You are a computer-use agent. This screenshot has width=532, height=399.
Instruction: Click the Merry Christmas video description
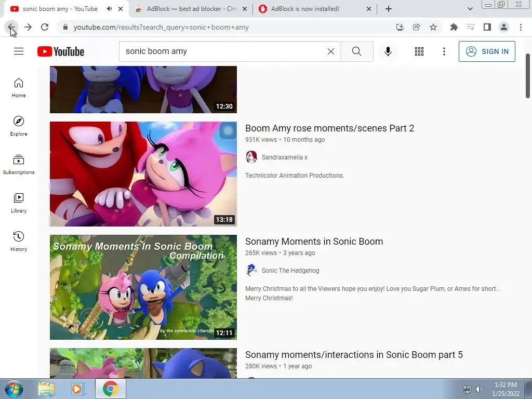[373, 293]
